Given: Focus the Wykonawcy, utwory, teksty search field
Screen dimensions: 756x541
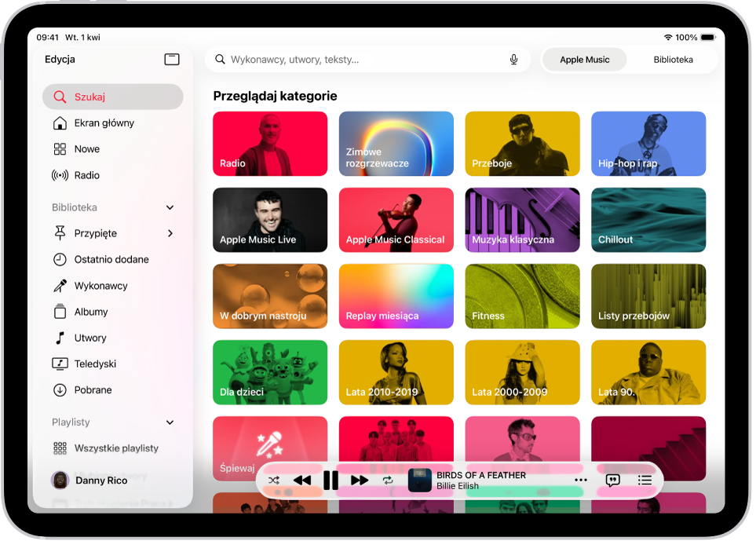Looking at the screenshot, I should [x=367, y=60].
